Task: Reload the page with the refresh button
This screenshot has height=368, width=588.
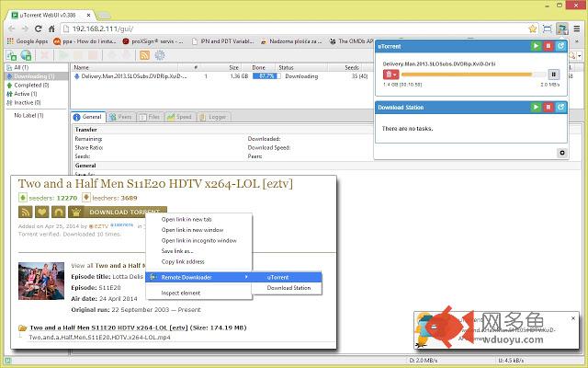Action: pos(39,29)
